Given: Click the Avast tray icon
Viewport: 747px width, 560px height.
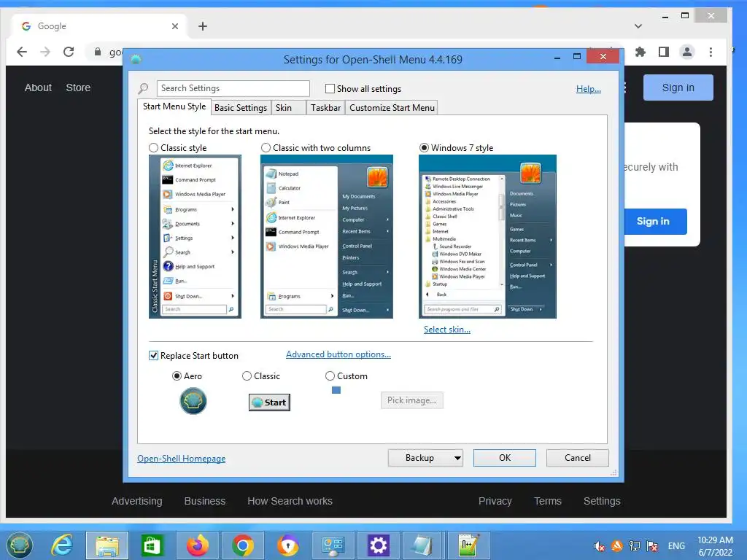Looking at the screenshot, I should tap(617, 546).
